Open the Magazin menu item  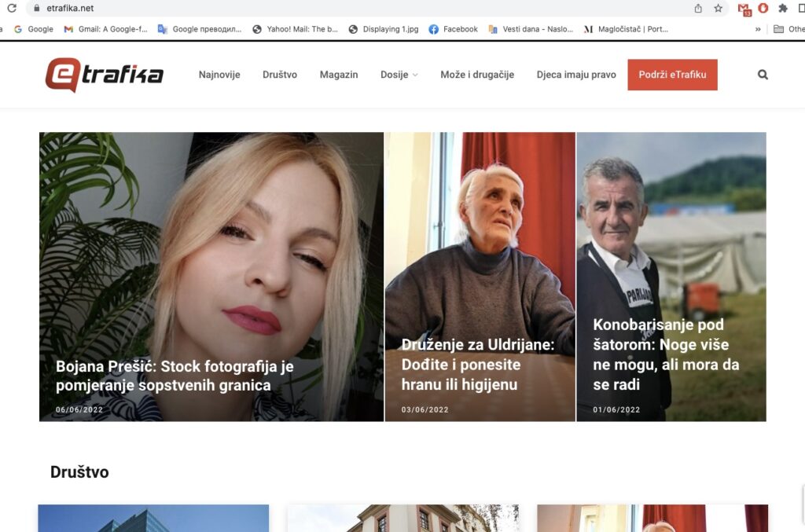pyautogui.click(x=339, y=75)
